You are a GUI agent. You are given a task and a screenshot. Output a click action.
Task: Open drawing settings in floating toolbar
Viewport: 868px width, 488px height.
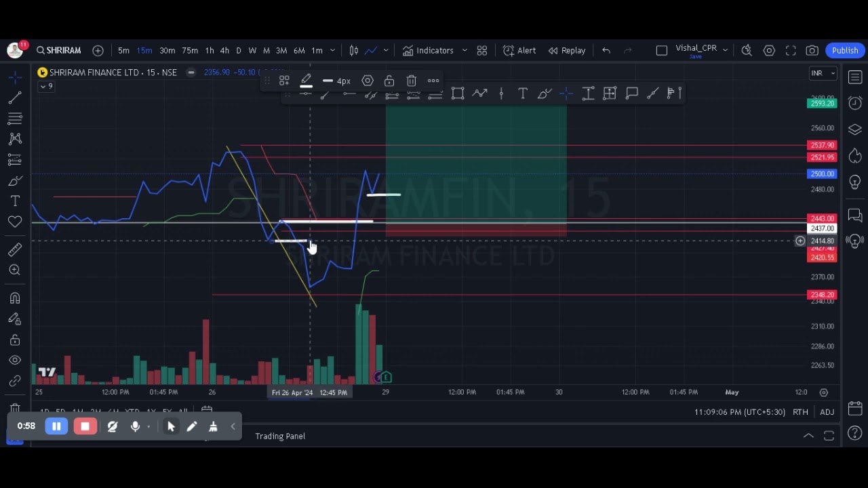point(368,81)
